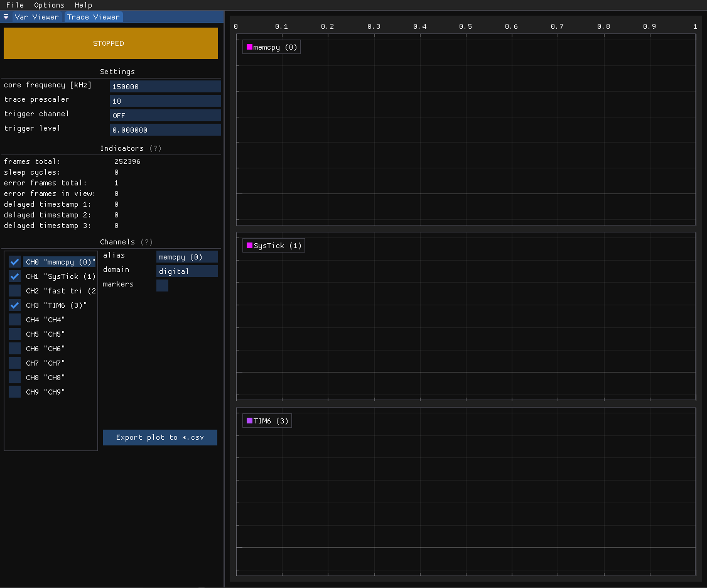Click the alias text field

pyautogui.click(x=186, y=257)
